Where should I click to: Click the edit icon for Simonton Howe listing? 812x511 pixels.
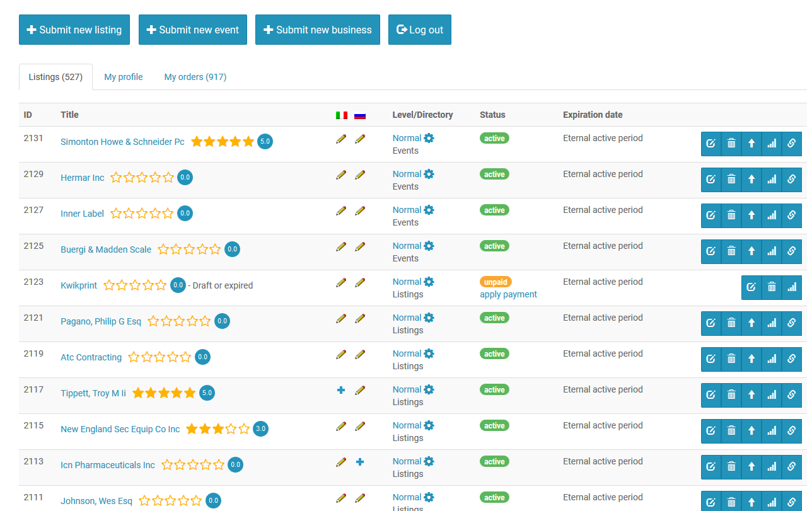point(711,144)
